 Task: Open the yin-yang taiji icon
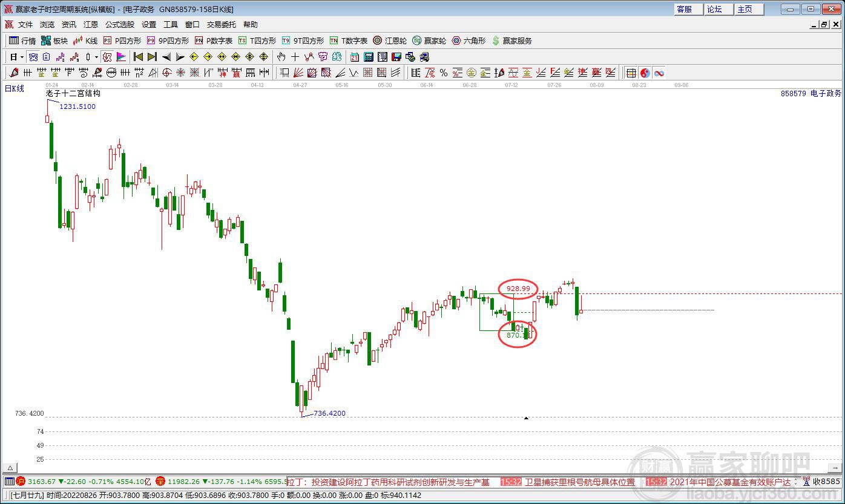645,73
